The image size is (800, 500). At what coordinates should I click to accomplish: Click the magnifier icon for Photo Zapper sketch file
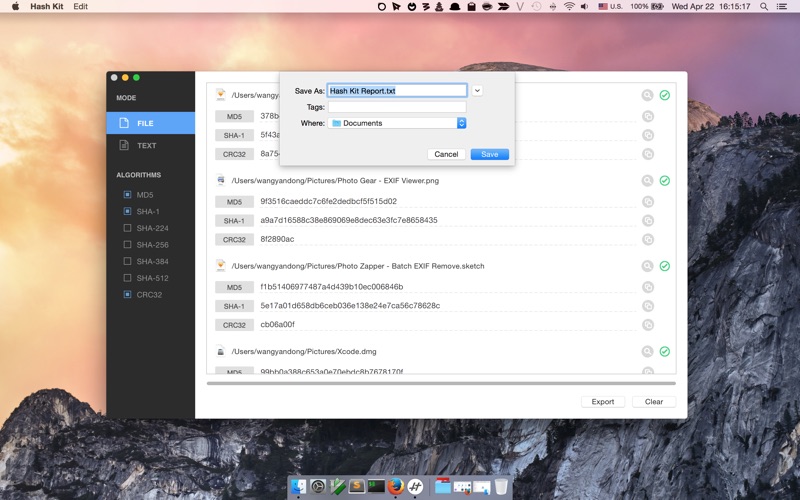click(647, 266)
